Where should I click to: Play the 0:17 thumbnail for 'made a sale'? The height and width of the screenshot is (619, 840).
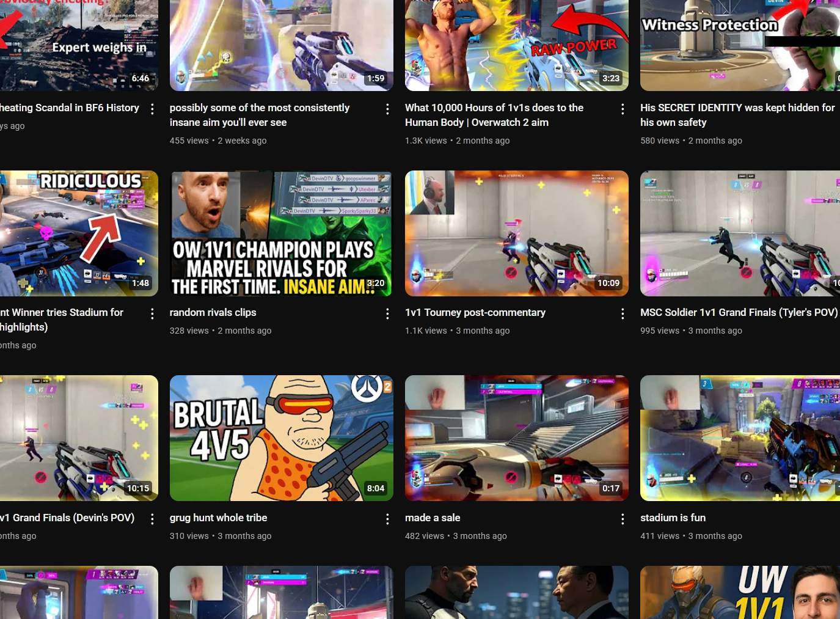517,438
